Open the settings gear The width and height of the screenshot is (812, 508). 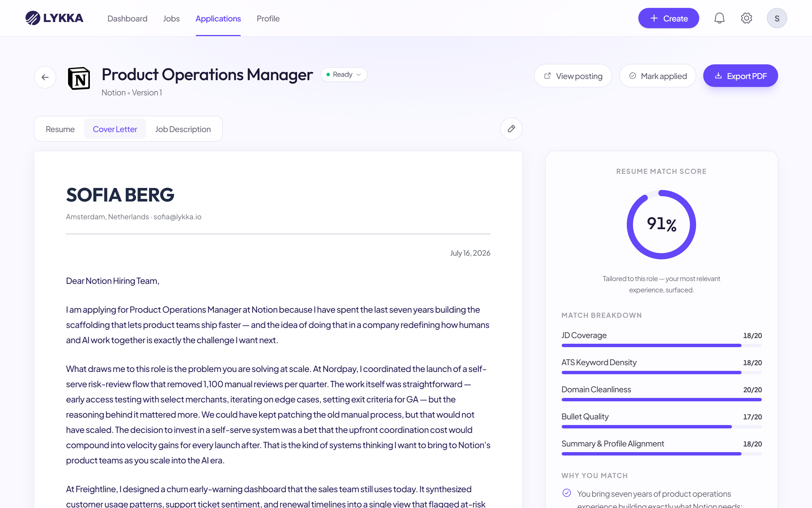[x=746, y=18]
